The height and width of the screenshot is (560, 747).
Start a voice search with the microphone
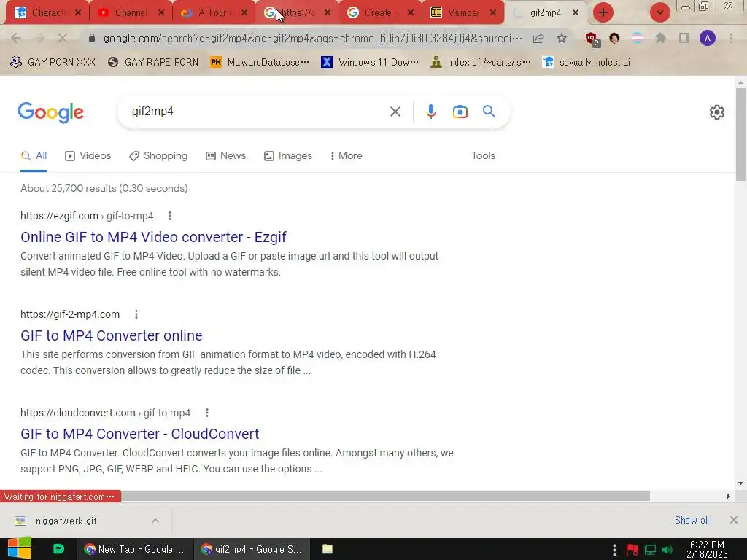pyautogui.click(x=430, y=112)
